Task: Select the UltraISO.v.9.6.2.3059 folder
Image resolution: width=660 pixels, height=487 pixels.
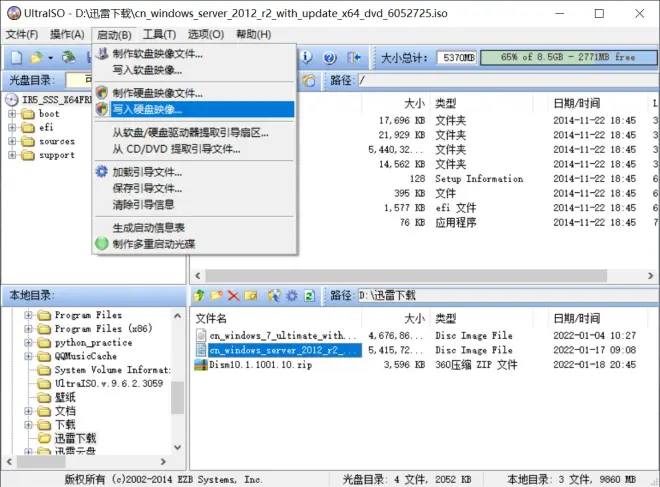Action: (x=109, y=383)
